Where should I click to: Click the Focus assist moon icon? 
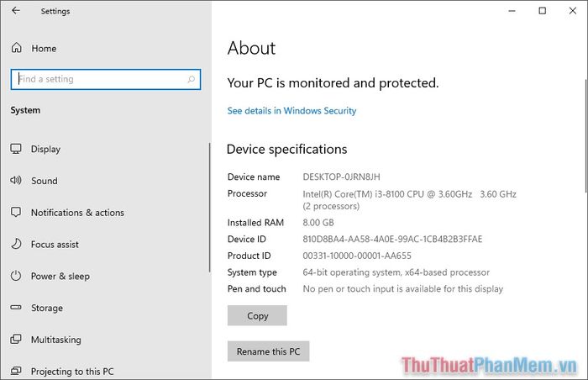pyautogui.click(x=16, y=244)
